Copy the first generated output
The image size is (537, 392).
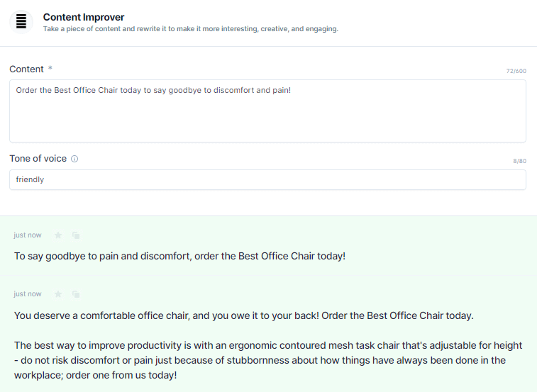coord(76,235)
